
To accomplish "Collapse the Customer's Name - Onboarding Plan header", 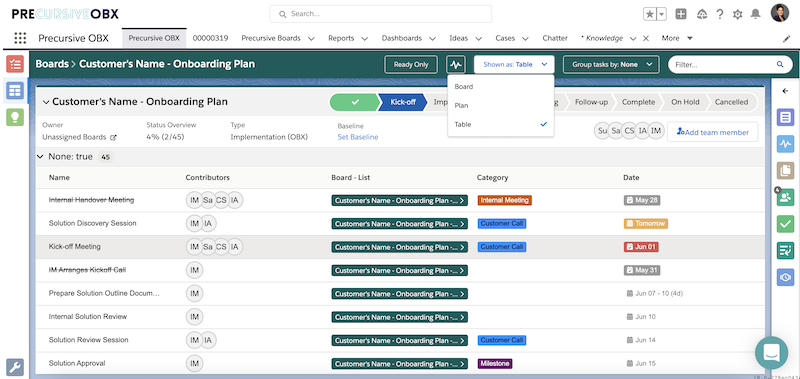I will point(46,102).
